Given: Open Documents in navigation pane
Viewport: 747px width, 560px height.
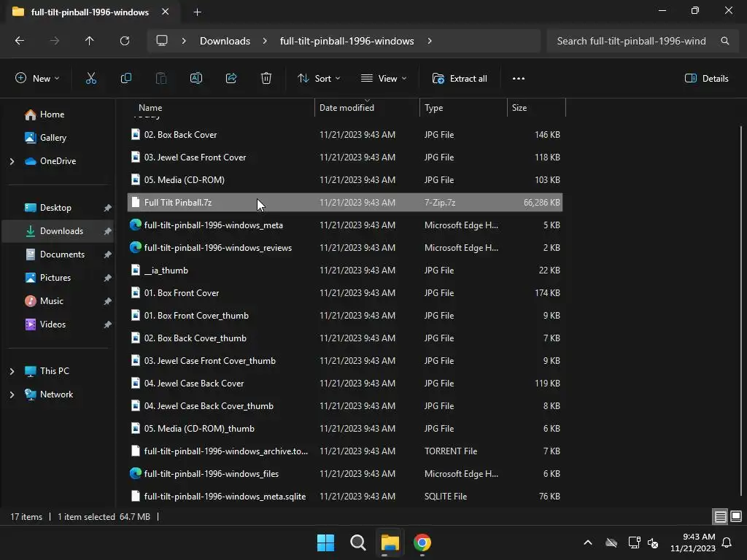Looking at the screenshot, I should pyautogui.click(x=57, y=254).
